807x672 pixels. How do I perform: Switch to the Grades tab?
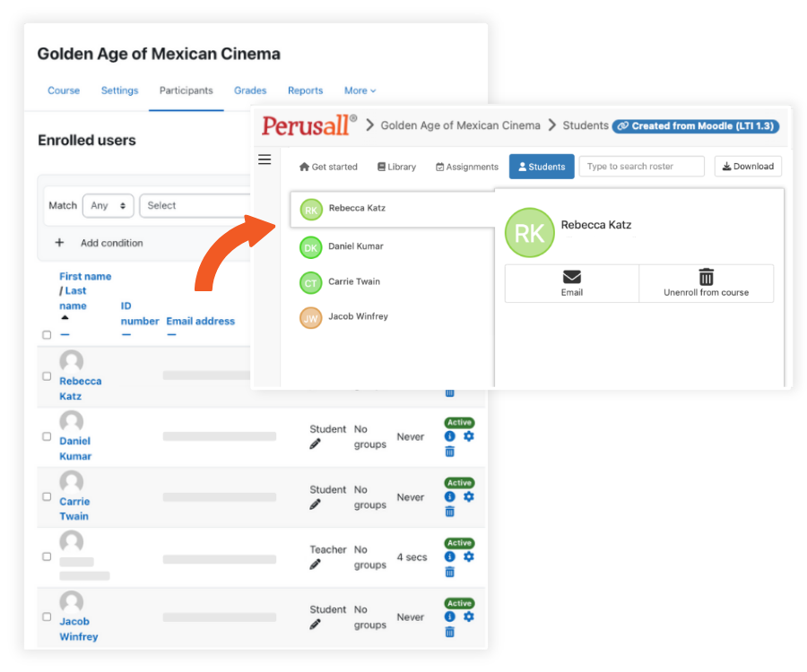pyautogui.click(x=250, y=90)
